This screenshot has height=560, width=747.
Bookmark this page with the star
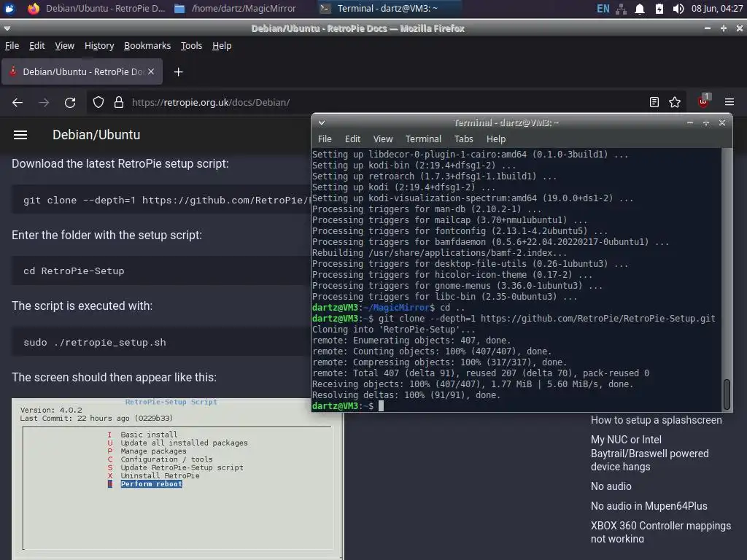675,102
